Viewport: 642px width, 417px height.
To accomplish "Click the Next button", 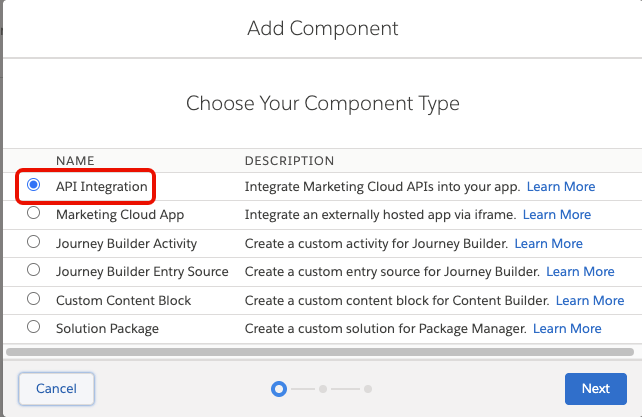I will point(595,388).
